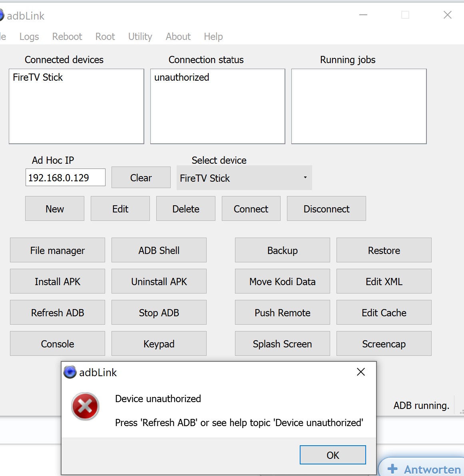The image size is (464, 476).
Task: Open the Reboot menu
Action: coord(67,36)
